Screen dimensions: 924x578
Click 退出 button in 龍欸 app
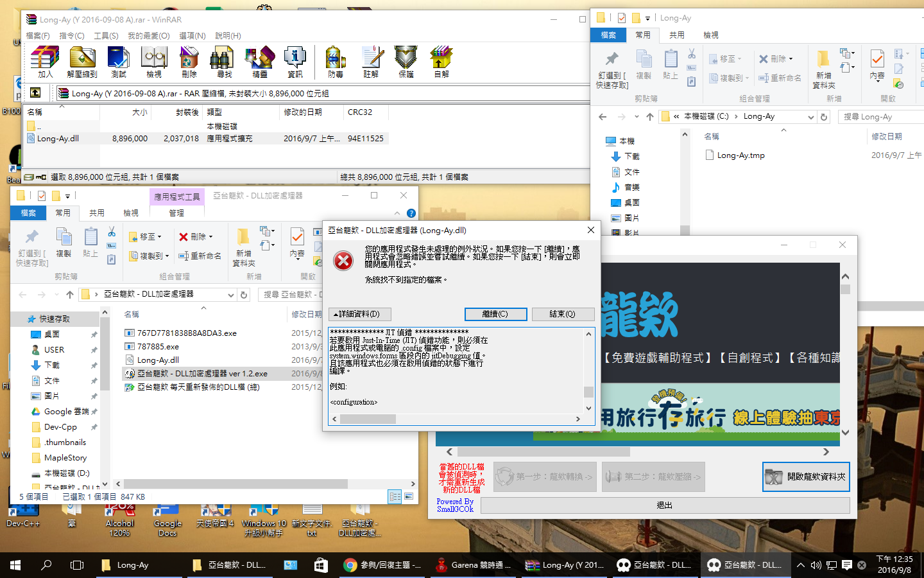click(665, 505)
